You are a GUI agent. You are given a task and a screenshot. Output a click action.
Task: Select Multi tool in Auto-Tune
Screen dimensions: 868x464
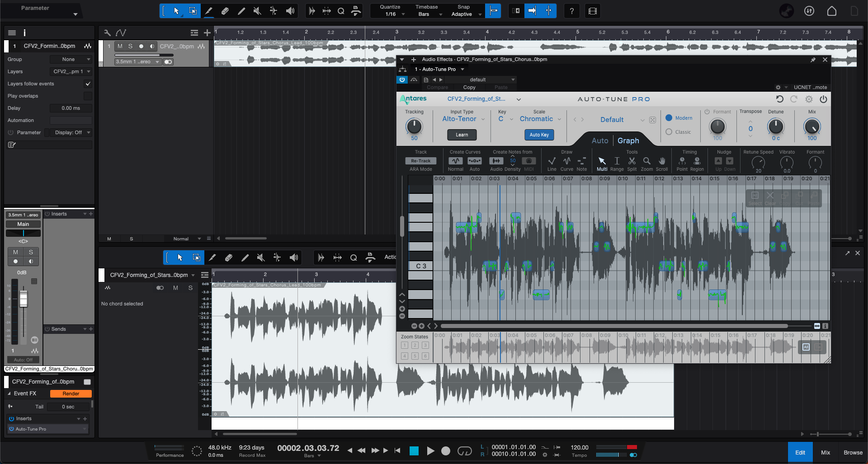coord(602,161)
